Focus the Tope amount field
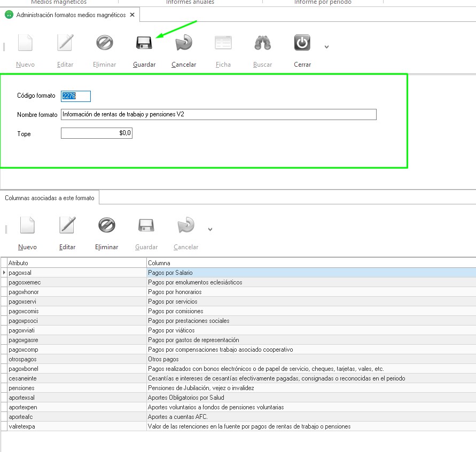 (x=97, y=133)
